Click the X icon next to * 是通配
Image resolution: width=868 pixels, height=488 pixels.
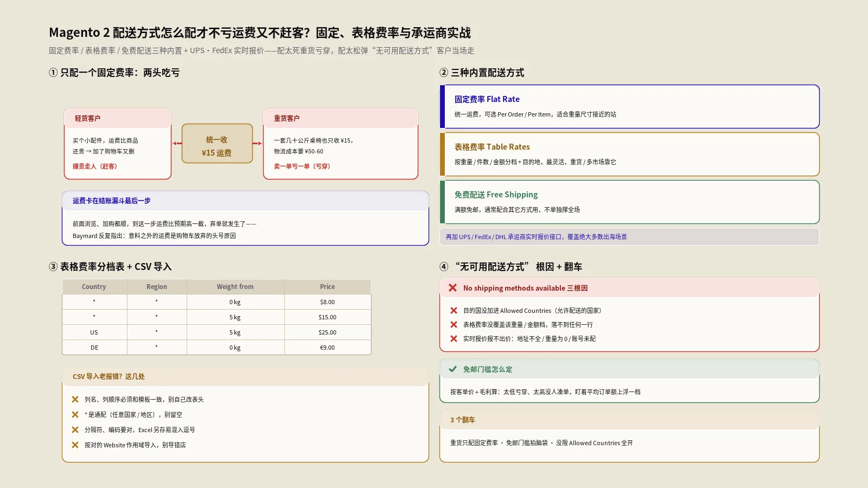75,415
